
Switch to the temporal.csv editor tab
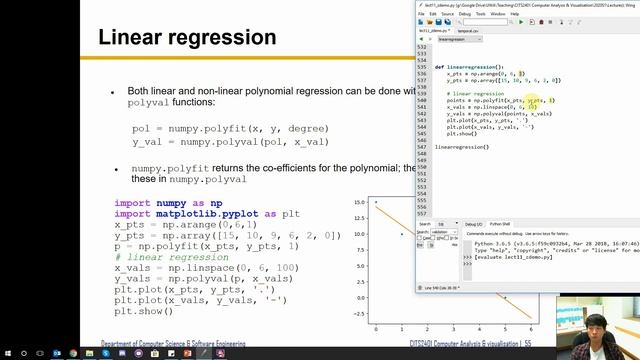coord(468,31)
